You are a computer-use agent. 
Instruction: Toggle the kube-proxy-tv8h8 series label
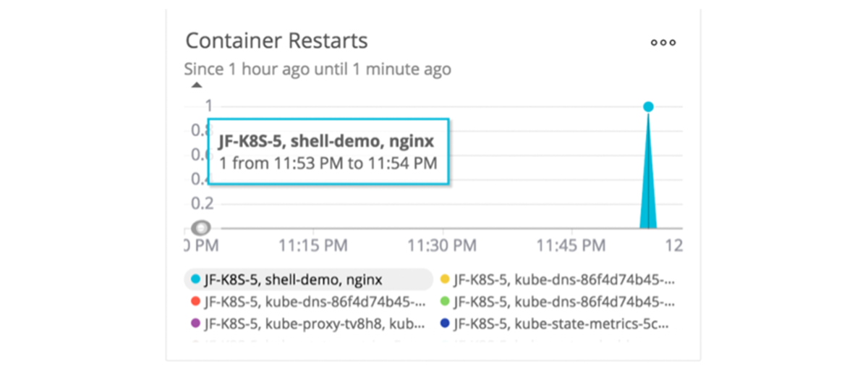(x=315, y=323)
